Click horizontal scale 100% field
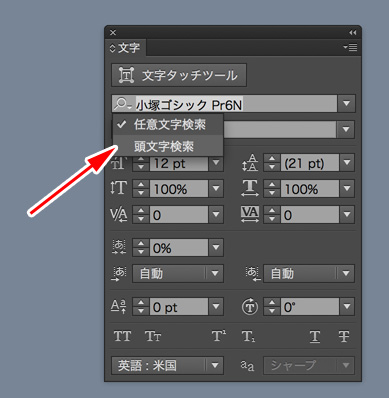 point(310,189)
